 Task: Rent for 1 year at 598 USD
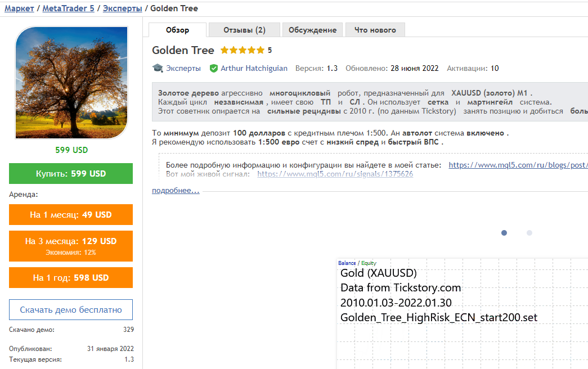(x=71, y=278)
